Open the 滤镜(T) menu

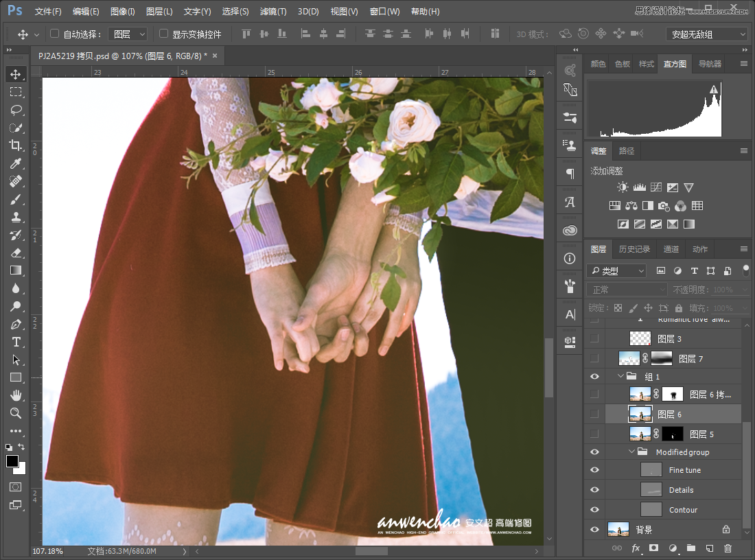[x=273, y=12]
